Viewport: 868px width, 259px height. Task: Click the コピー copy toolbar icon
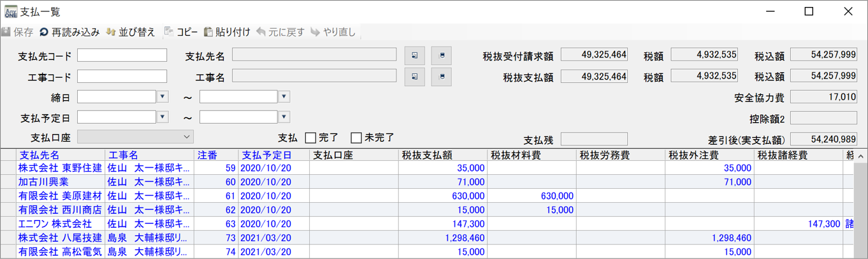coord(169,32)
